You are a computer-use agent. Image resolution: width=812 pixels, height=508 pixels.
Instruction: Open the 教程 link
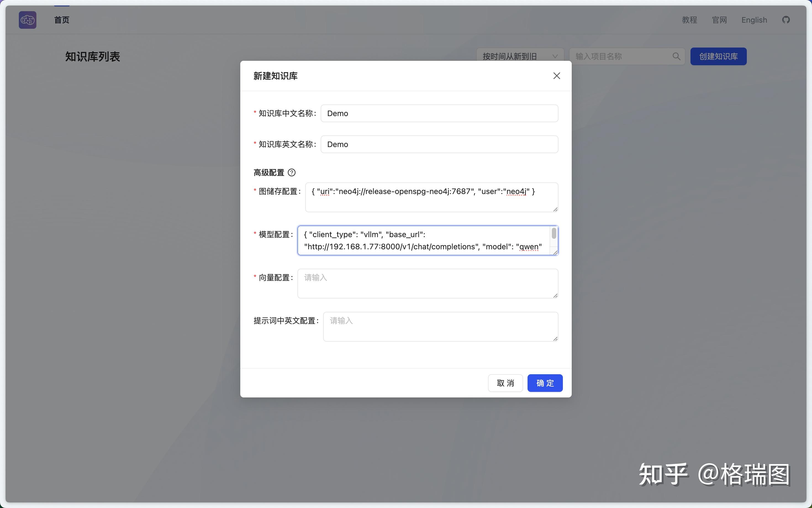tap(689, 20)
